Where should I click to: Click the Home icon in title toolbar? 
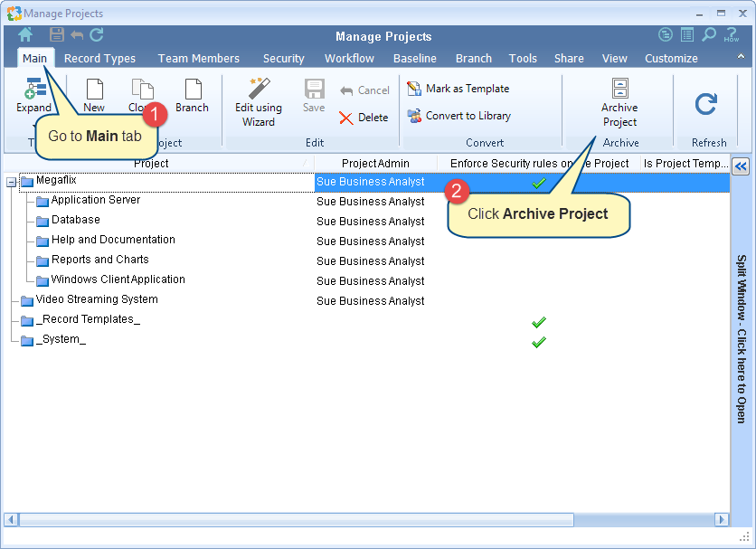pyautogui.click(x=25, y=34)
